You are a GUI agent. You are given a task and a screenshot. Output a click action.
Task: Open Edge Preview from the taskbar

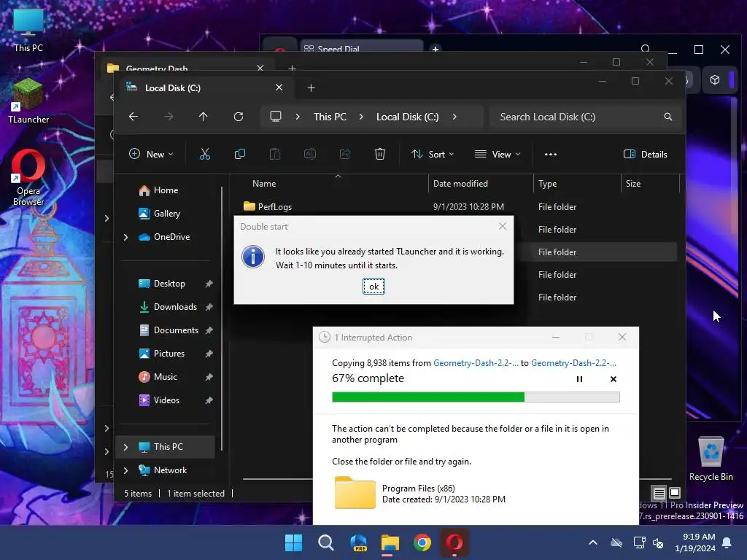(358, 542)
